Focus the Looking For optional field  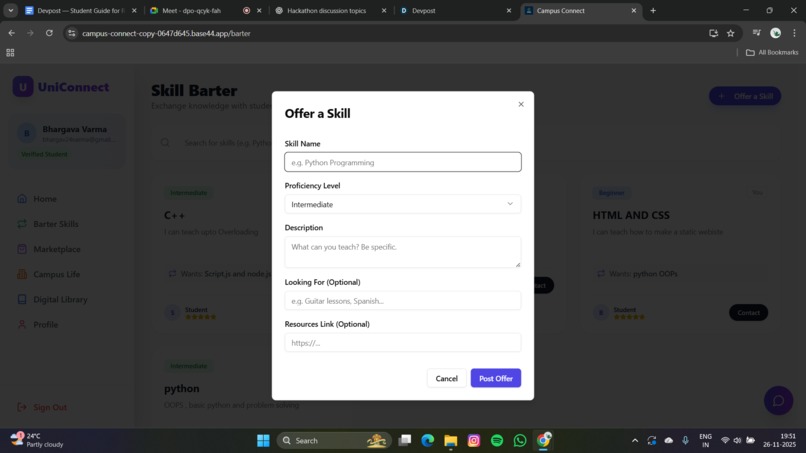(402, 301)
